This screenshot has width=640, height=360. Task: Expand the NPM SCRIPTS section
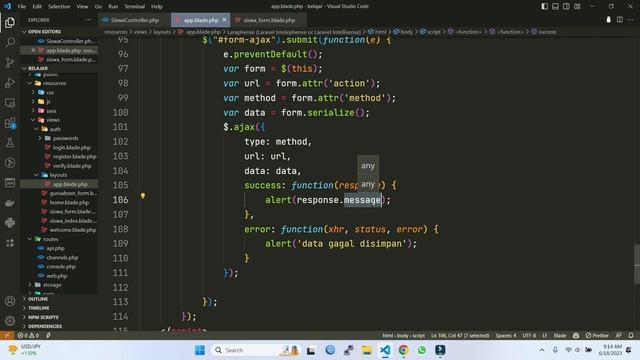point(59,317)
